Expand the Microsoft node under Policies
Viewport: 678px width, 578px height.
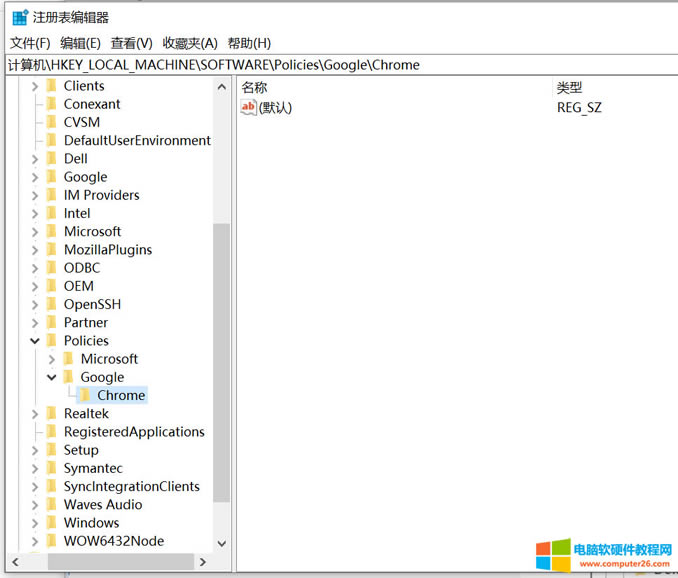click(52, 359)
